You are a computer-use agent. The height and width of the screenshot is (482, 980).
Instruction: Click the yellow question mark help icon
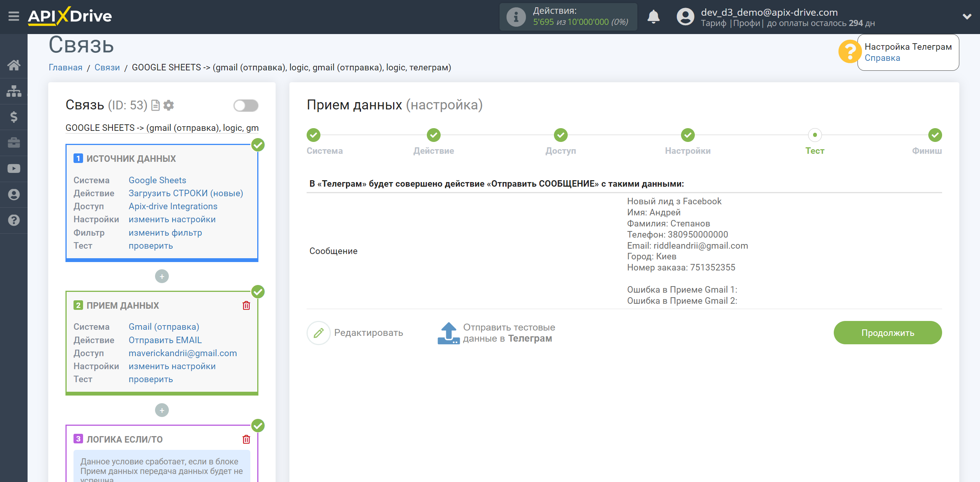click(849, 51)
